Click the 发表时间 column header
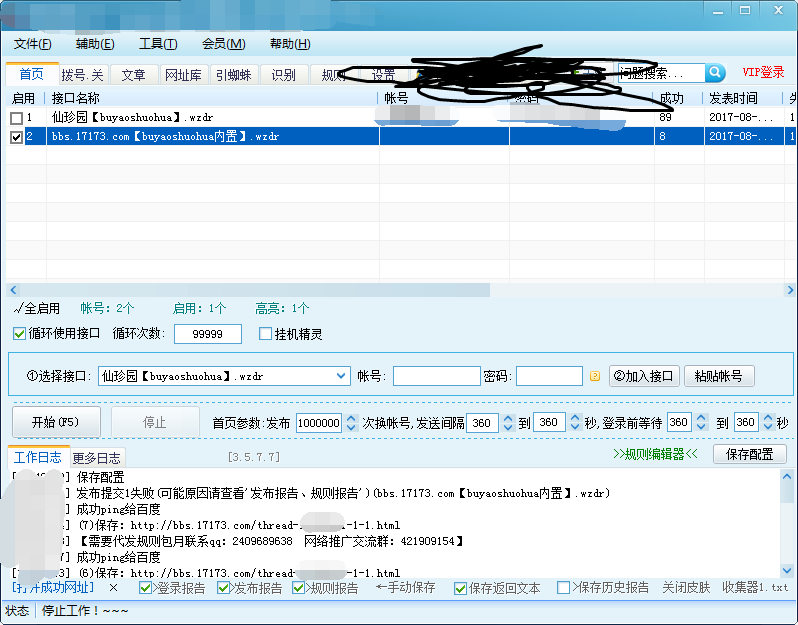798x625 pixels. click(743, 98)
